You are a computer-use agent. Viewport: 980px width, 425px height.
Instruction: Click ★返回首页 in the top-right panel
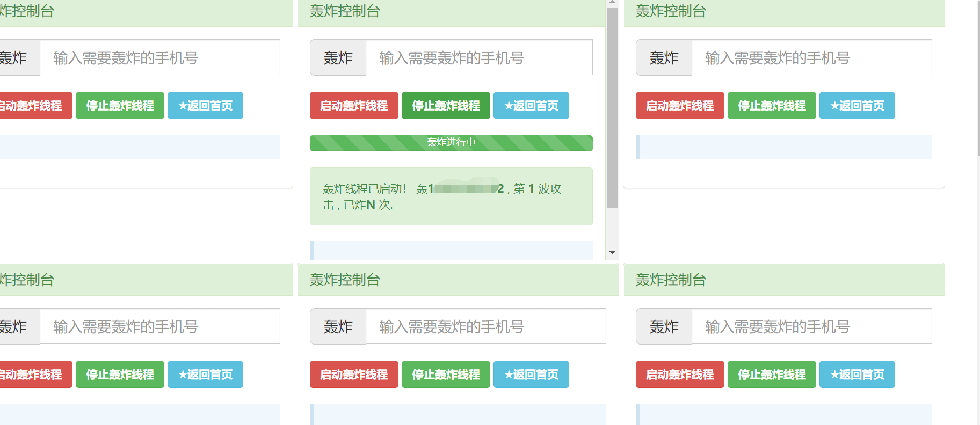click(856, 106)
